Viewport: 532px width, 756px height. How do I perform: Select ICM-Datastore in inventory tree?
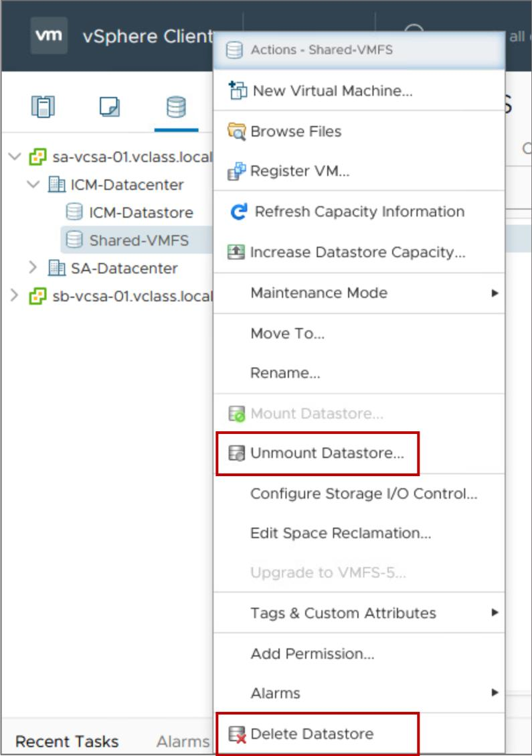tap(141, 213)
